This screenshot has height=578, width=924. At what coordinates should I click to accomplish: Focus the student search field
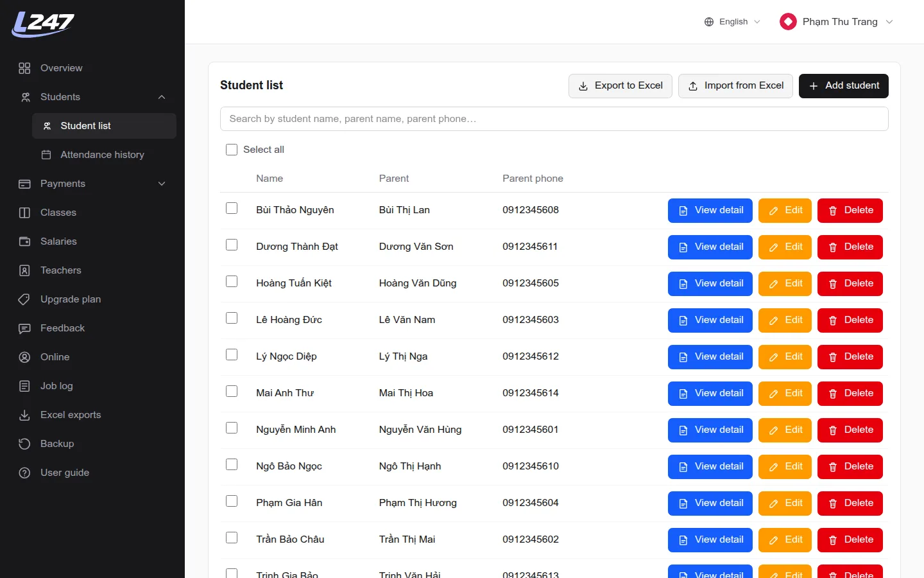(x=554, y=119)
